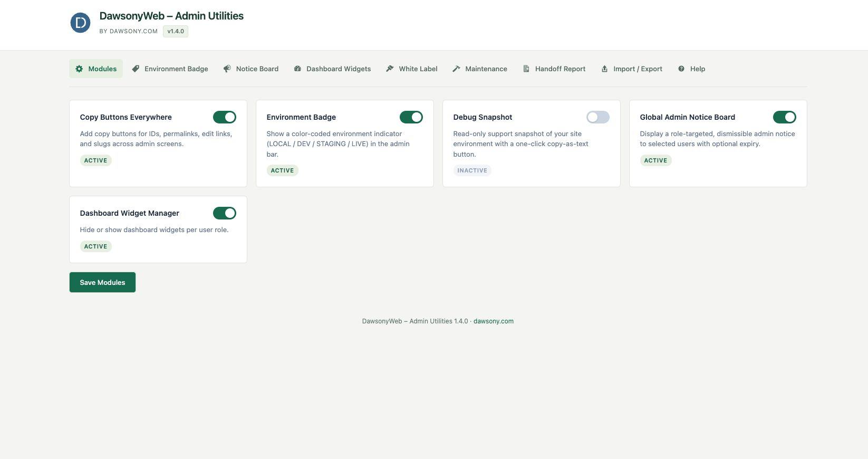
Task: Click ACTIVE badge under Dashboard Widget Manager
Action: [95, 246]
